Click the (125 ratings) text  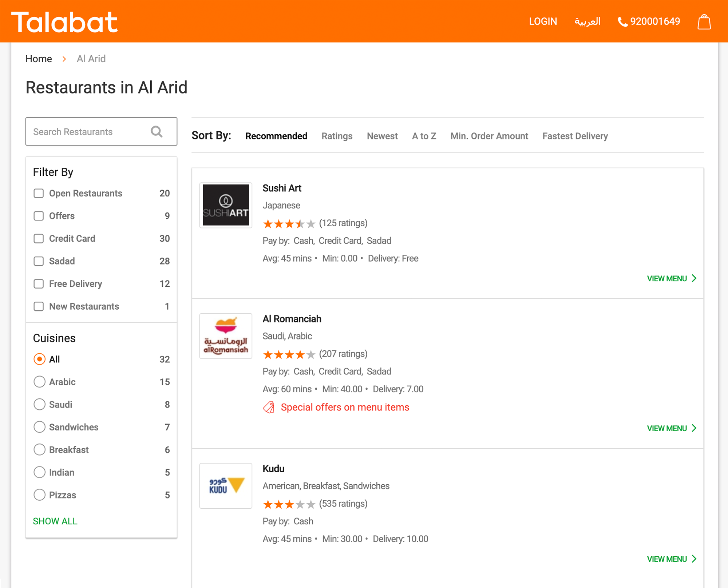point(343,223)
